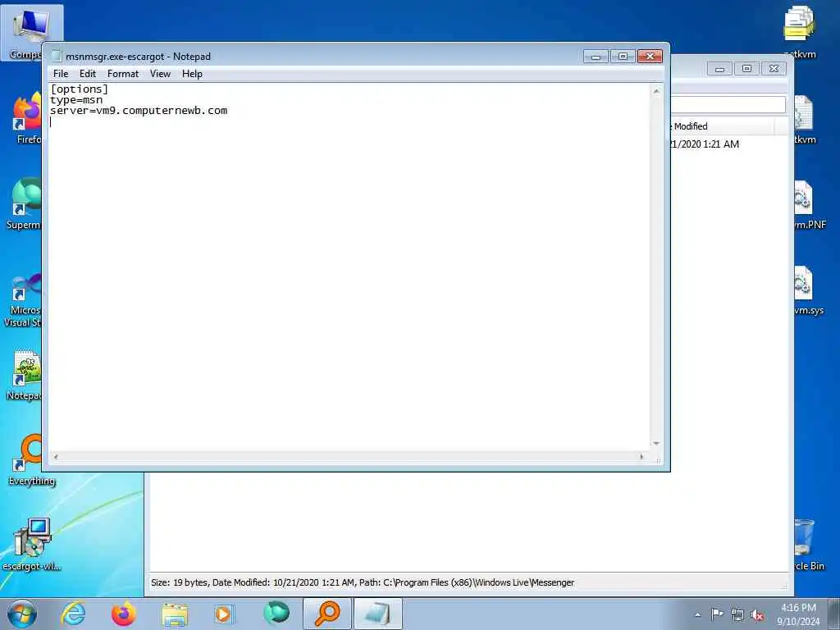This screenshot has width=840, height=630.
Task: Minimize the background Everything window
Action: point(719,69)
